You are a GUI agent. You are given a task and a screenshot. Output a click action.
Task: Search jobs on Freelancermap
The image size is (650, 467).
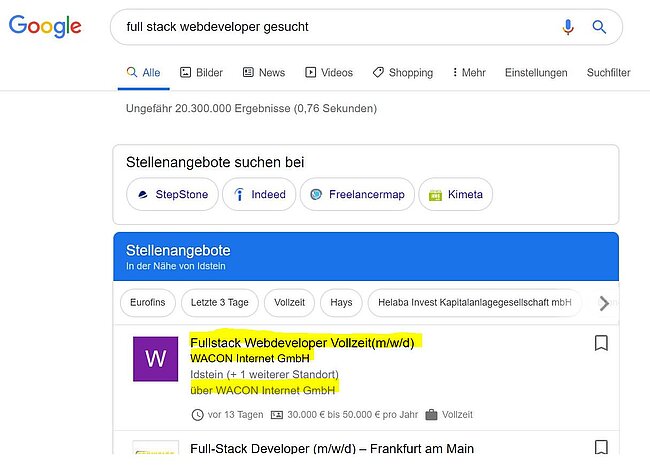357,194
